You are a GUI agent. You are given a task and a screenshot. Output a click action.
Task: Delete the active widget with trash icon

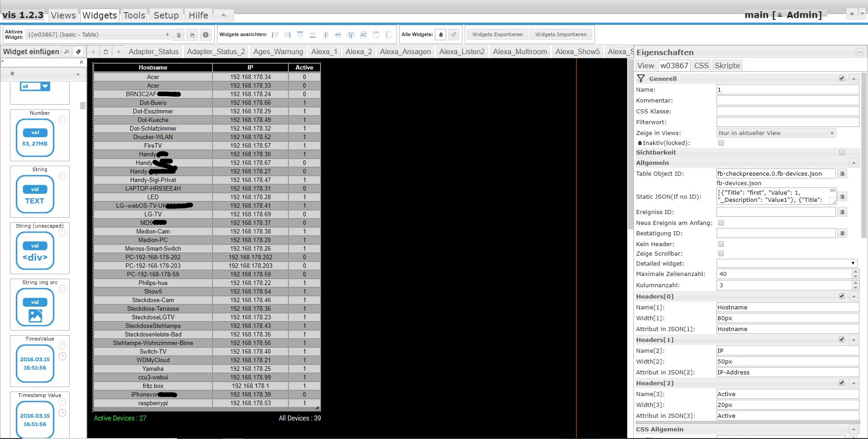(x=179, y=35)
